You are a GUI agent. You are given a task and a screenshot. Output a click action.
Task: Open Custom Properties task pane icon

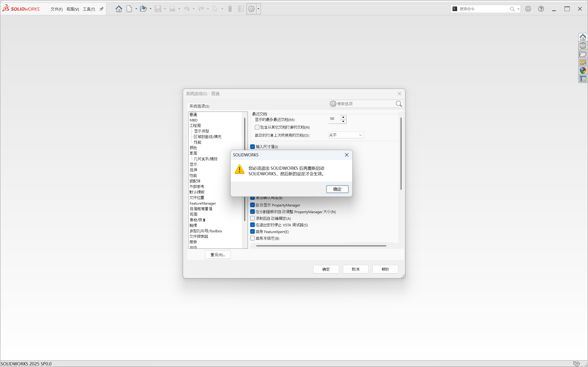[583, 79]
